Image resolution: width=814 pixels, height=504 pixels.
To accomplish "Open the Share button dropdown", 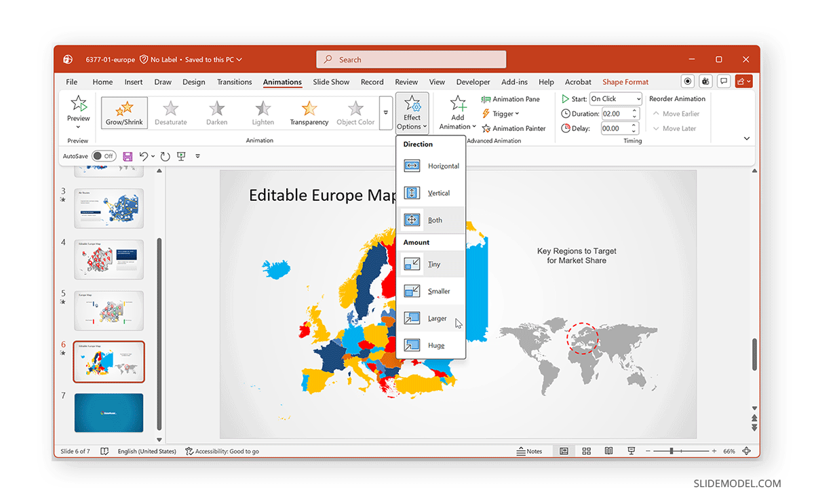I will [x=743, y=81].
